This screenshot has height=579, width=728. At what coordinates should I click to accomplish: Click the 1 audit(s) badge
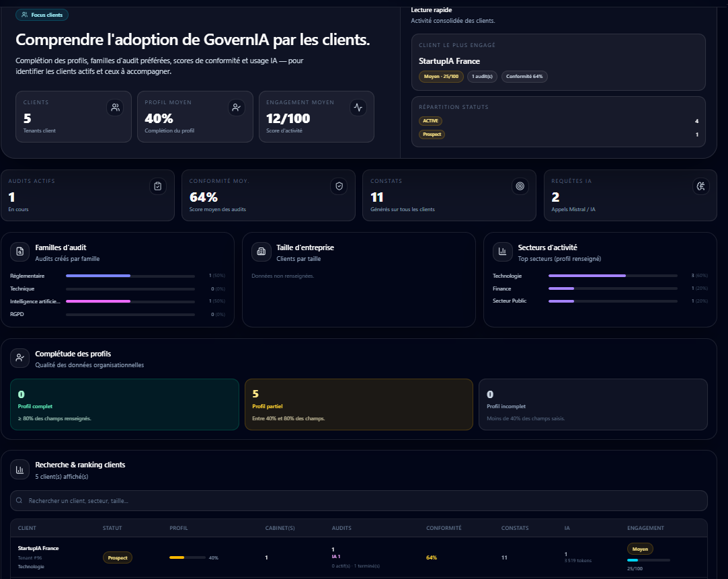click(x=483, y=77)
